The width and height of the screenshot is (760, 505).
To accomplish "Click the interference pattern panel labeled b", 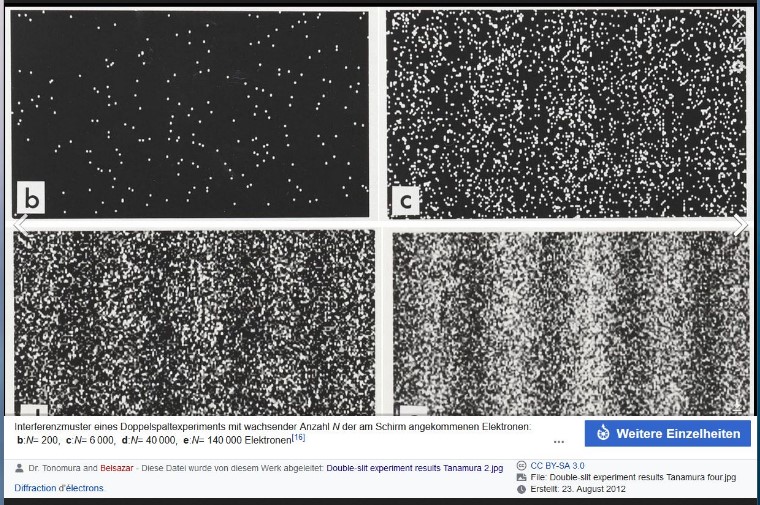I will point(190,112).
